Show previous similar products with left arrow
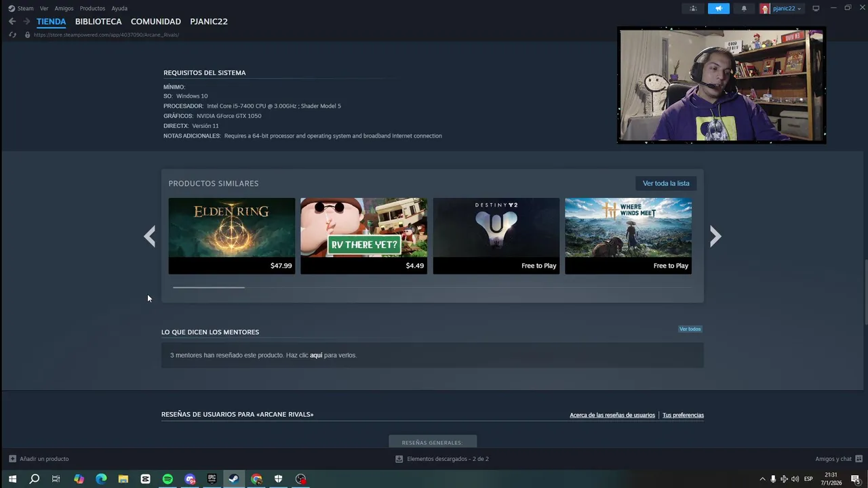The height and width of the screenshot is (488, 868). pos(150,236)
